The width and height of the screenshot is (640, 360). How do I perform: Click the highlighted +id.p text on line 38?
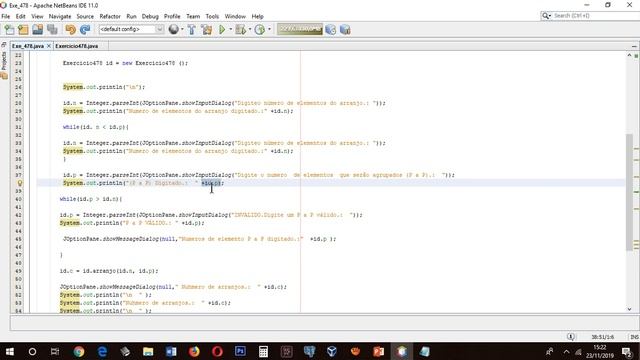[x=211, y=183]
